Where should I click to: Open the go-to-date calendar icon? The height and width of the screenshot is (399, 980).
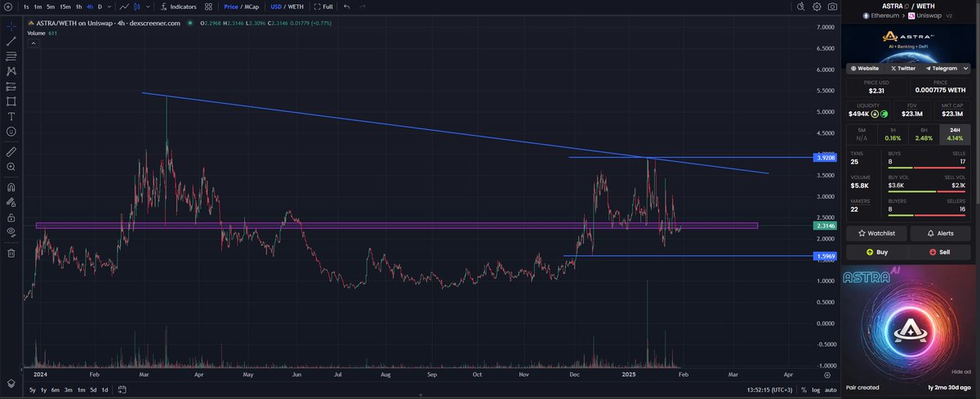(x=122, y=390)
